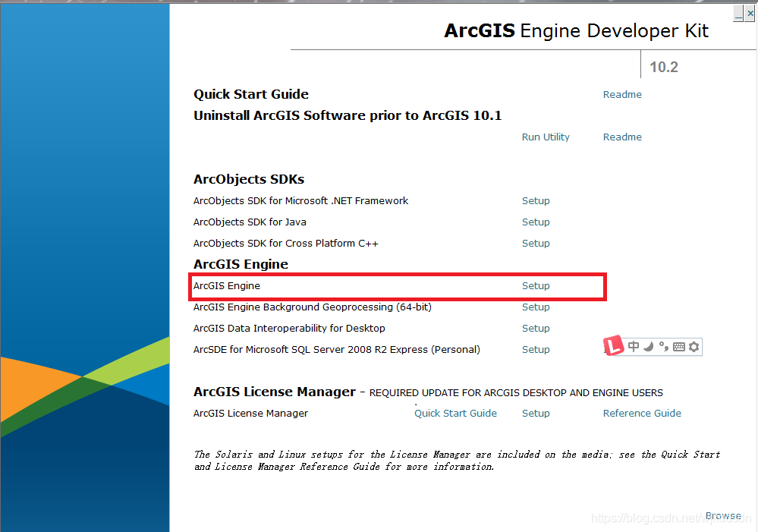Toggle punctuation mode icon on input toolbar
This screenshot has width=758, height=532.
click(664, 346)
